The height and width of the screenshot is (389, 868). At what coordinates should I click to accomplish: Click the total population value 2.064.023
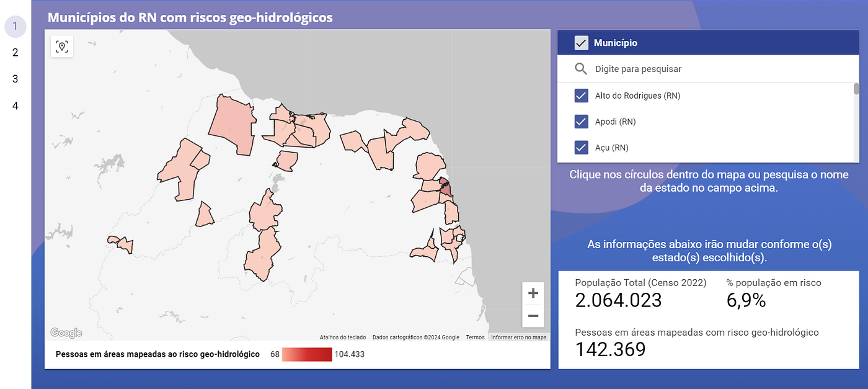coord(618,300)
